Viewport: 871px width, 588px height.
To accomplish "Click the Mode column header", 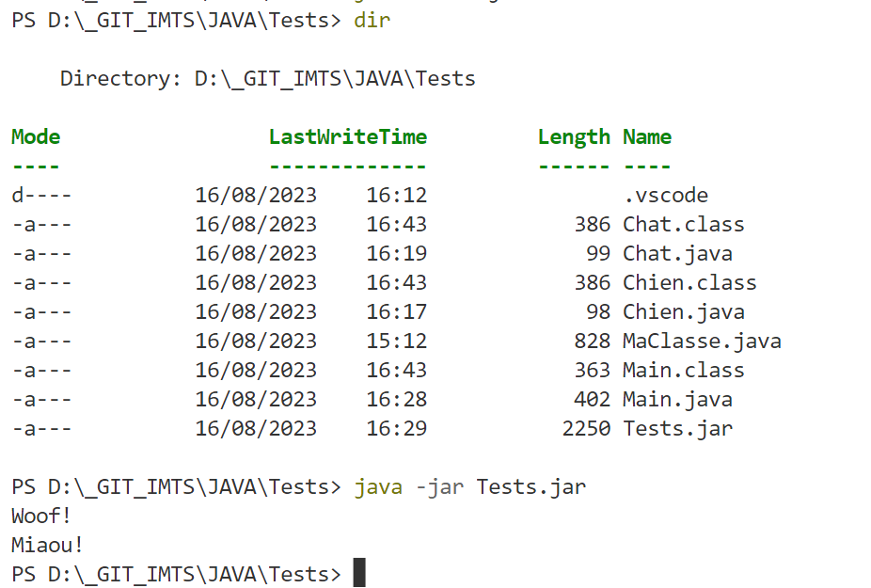I will click(36, 137).
